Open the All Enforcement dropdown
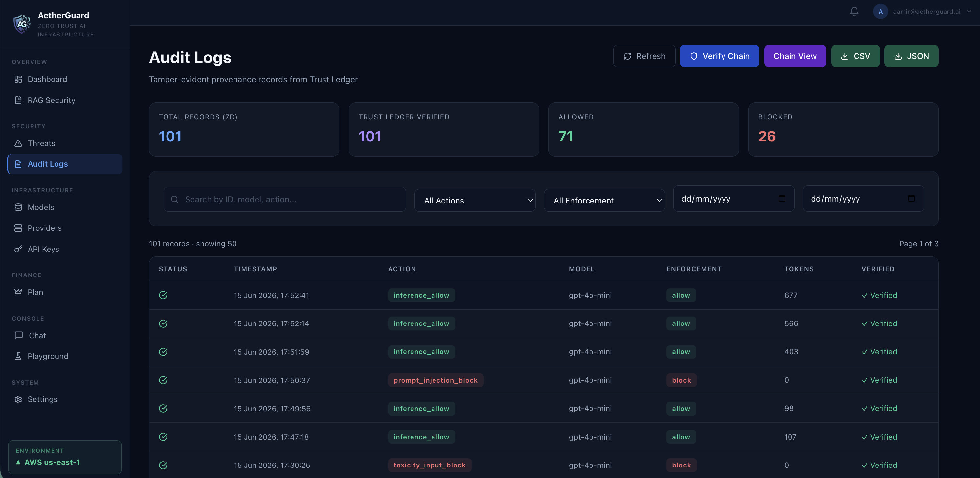The height and width of the screenshot is (478, 980). (x=604, y=200)
